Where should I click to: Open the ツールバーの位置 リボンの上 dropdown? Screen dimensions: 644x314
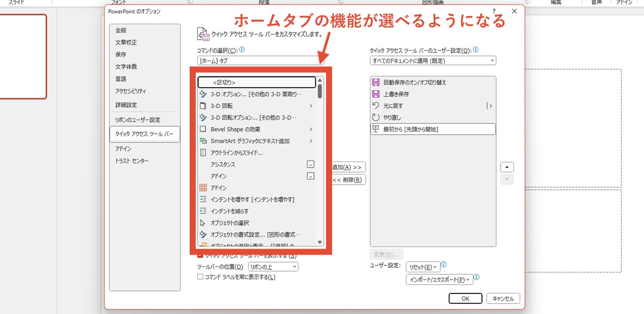273,267
